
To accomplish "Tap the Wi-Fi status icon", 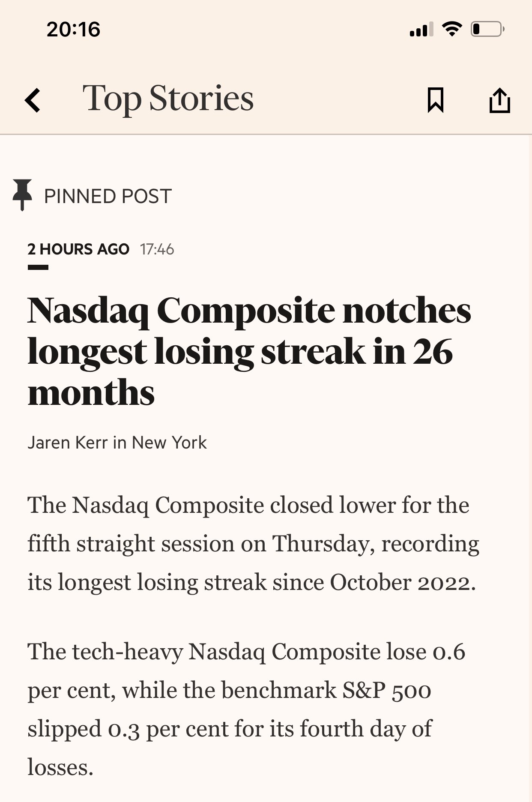I will tap(451, 29).
